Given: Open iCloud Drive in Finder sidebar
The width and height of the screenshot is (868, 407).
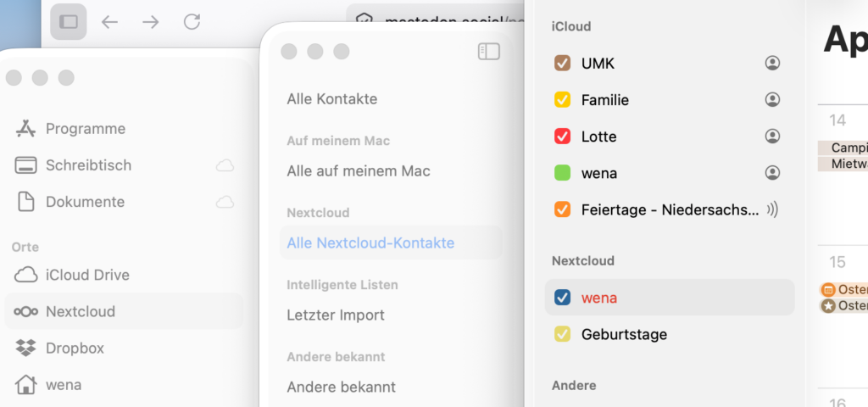Looking at the screenshot, I should (87, 275).
